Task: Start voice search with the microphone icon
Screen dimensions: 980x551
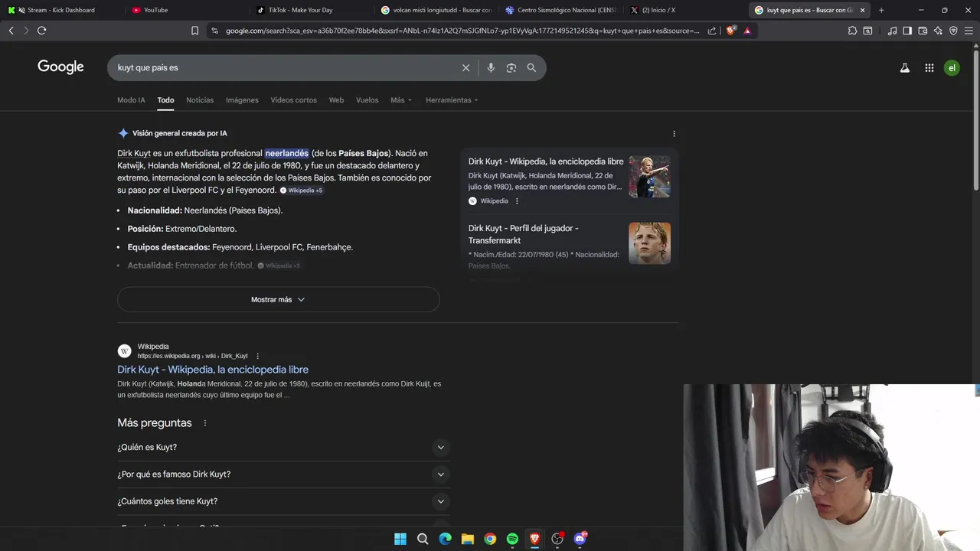Action: tap(491, 67)
